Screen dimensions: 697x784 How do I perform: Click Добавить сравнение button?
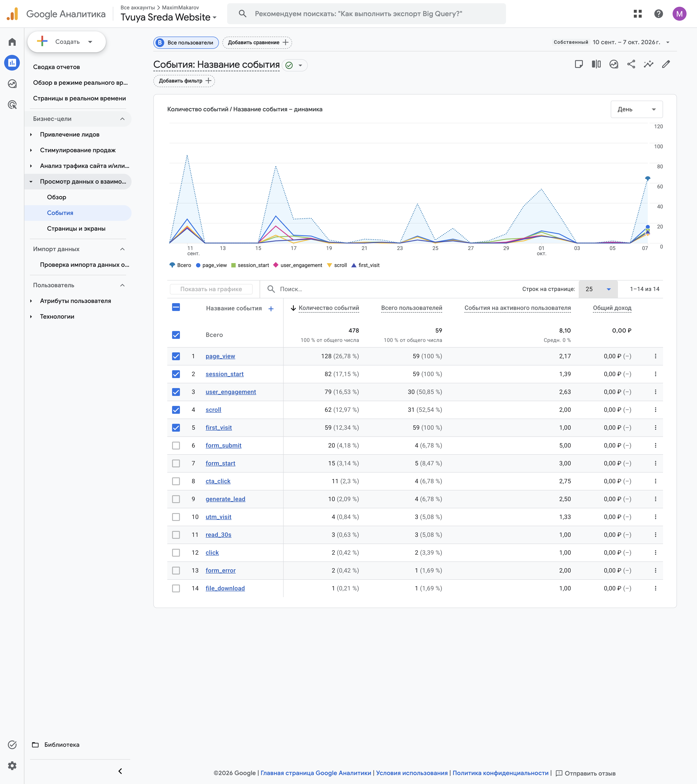pyautogui.click(x=257, y=42)
